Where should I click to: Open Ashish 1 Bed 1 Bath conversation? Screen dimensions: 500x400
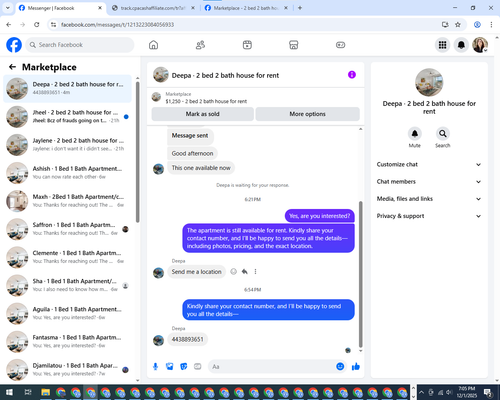coord(67,173)
